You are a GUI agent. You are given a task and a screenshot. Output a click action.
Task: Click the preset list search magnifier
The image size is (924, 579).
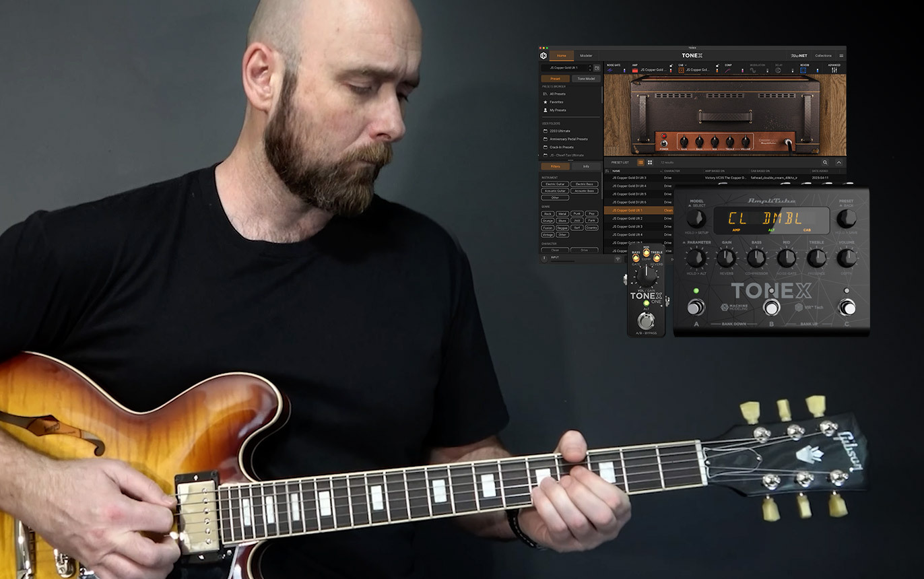click(825, 162)
